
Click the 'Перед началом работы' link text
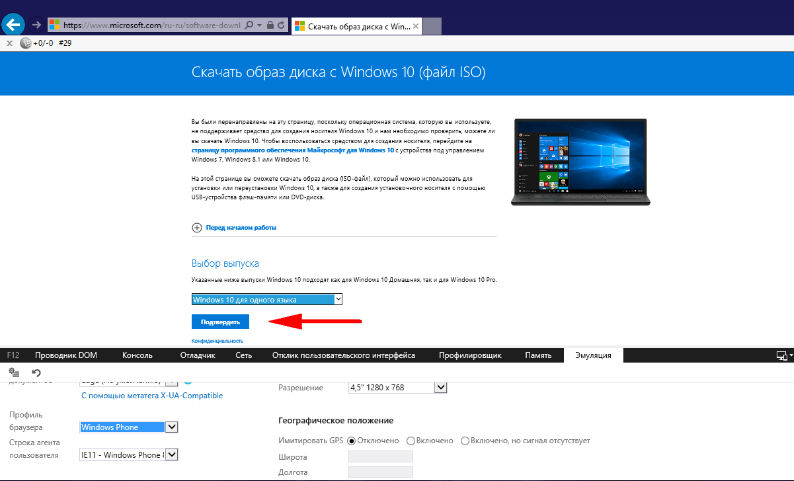pos(241,228)
